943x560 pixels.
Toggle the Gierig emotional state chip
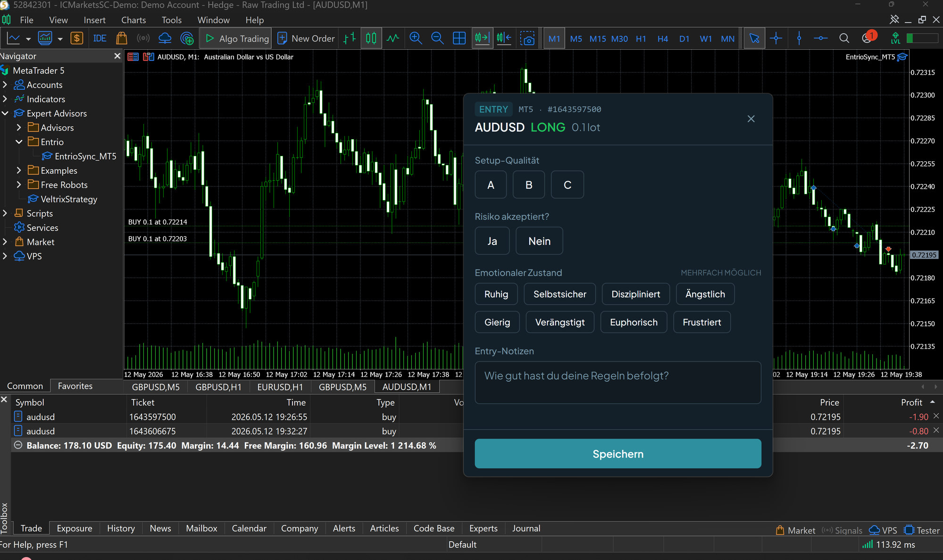tap(497, 322)
